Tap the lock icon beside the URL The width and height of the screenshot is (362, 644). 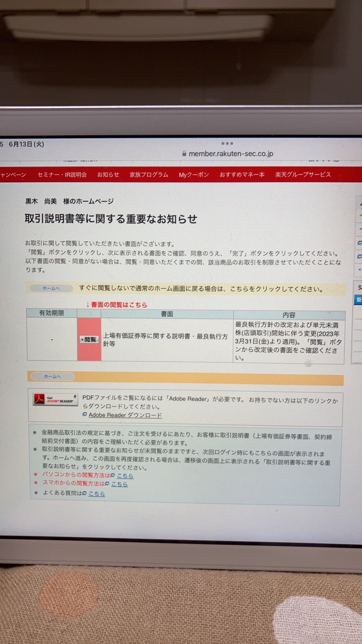point(184,154)
